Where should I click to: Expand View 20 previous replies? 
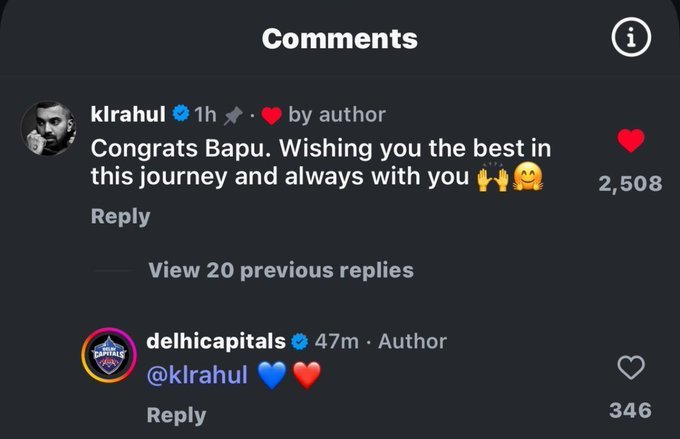[281, 270]
